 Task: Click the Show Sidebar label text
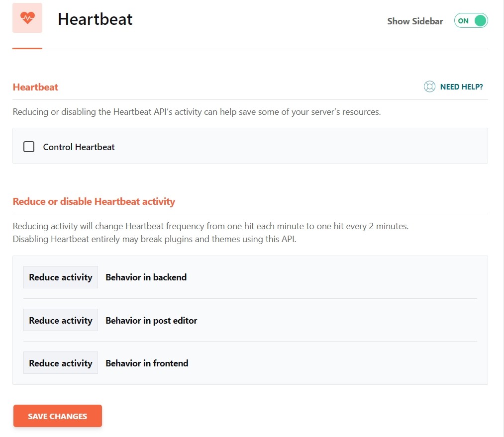[x=415, y=21]
